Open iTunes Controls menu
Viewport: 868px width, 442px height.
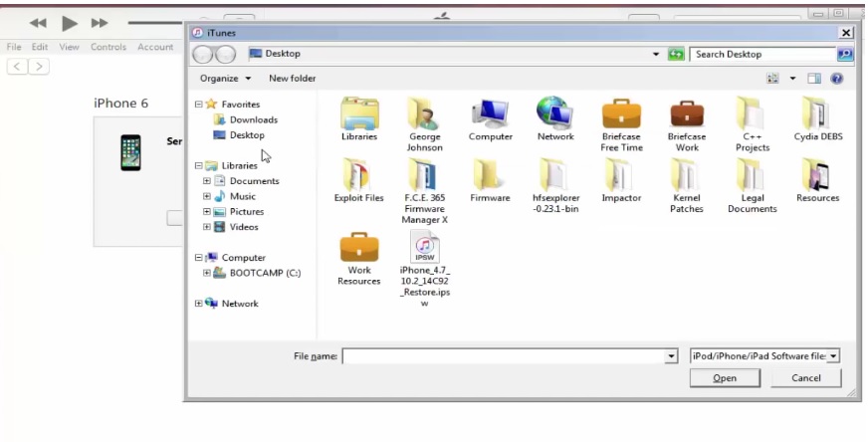click(x=108, y=47)
